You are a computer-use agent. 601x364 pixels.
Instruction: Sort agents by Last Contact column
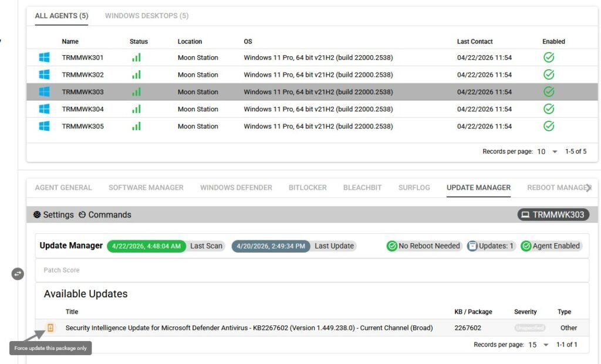[x=475, y=42]
